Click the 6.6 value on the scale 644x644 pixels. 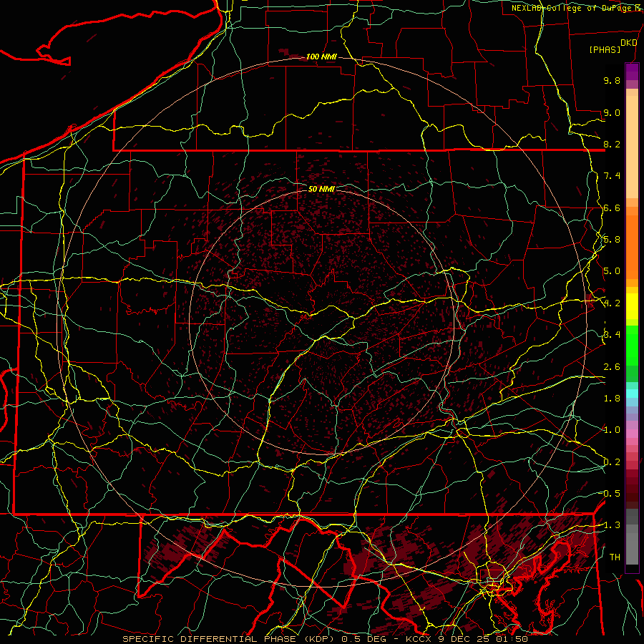coord(612,208)
